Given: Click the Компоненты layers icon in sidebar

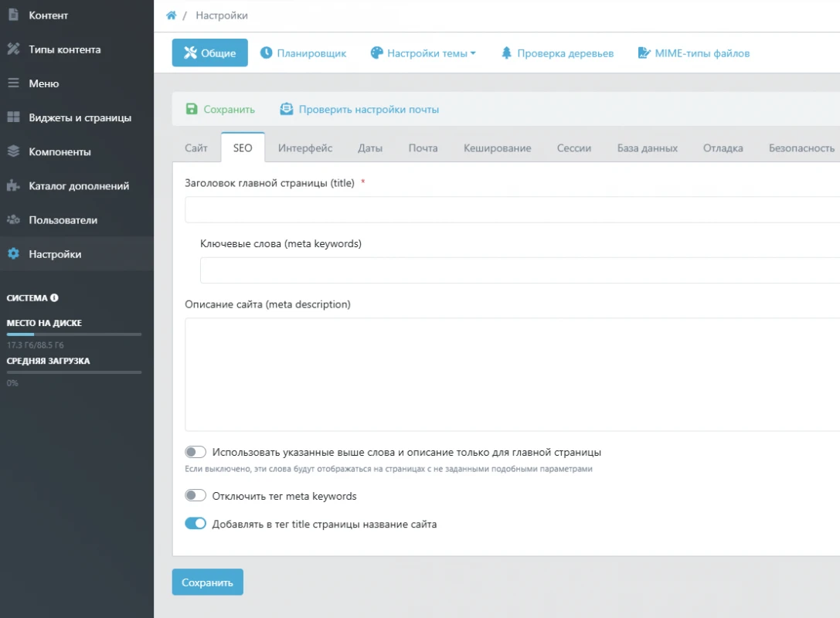Looking at the screenshot, I should [13, 151].
